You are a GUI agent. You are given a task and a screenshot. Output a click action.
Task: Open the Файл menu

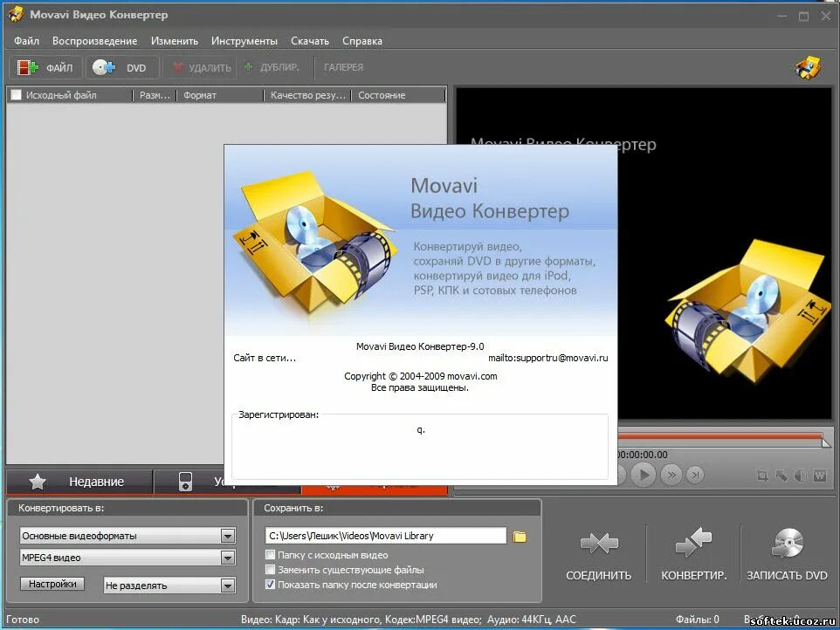point(26,41)
